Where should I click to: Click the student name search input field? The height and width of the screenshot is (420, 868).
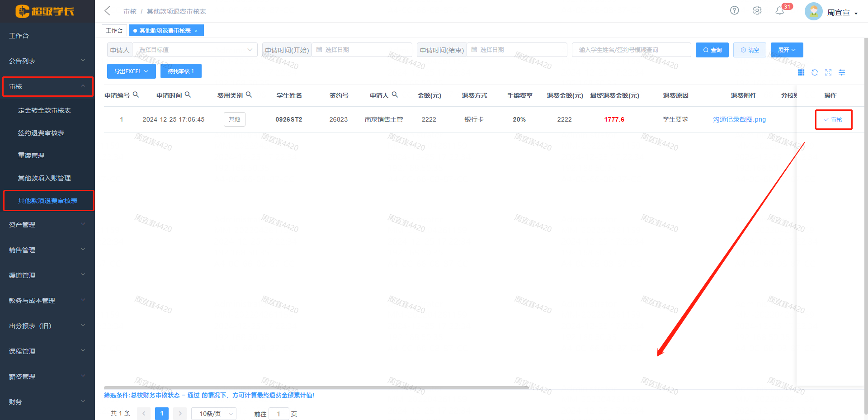click(631, 50)
